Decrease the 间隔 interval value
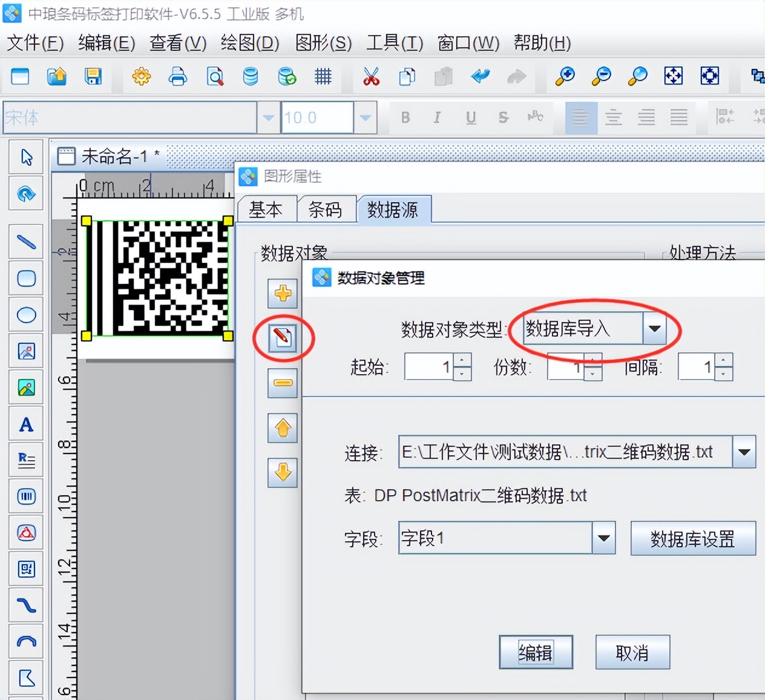765x700 pixels. [723, 374]
